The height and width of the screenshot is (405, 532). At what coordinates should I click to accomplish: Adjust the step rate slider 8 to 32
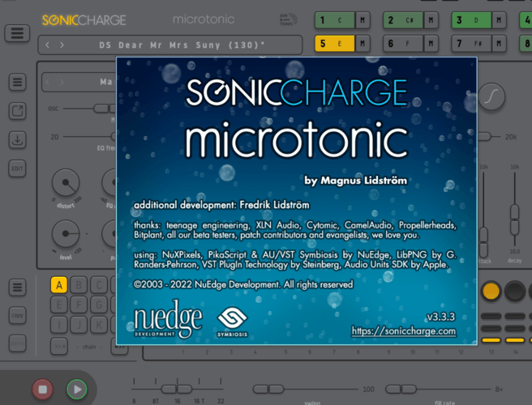pyautogui.click(x=177, y=389)
